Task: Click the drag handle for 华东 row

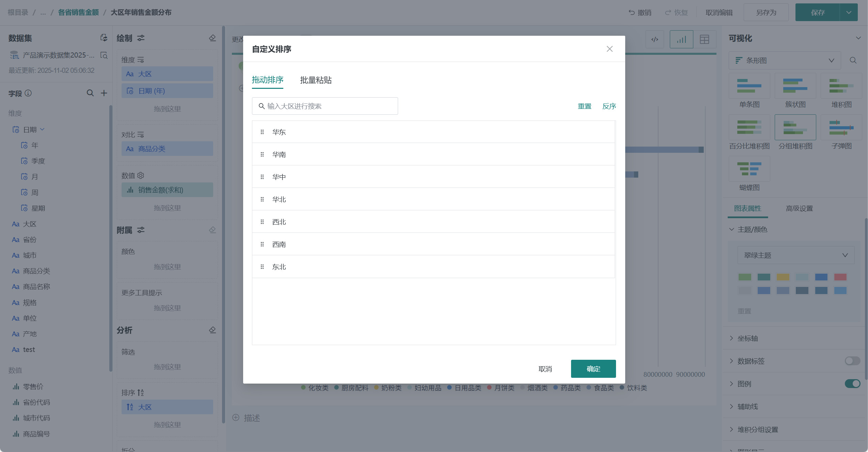Action: [262, 132]
